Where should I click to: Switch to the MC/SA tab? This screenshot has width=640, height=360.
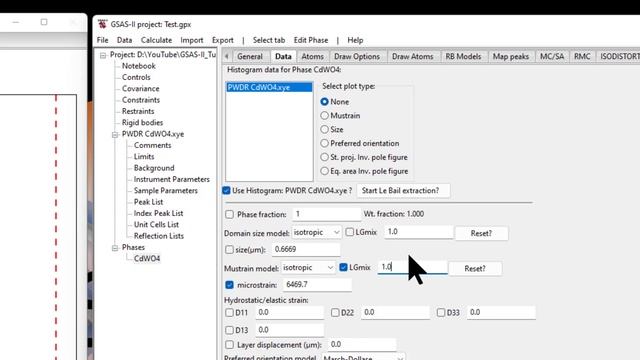[552, 56]
